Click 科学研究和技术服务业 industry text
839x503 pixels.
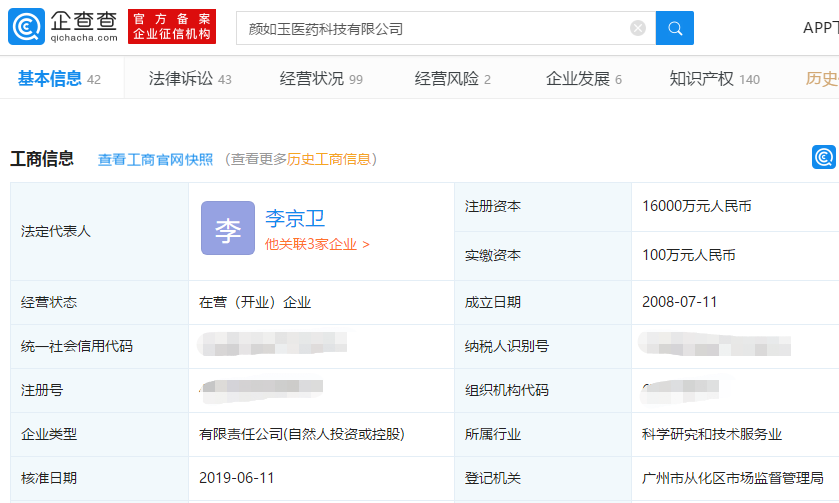tap(712, 434)
